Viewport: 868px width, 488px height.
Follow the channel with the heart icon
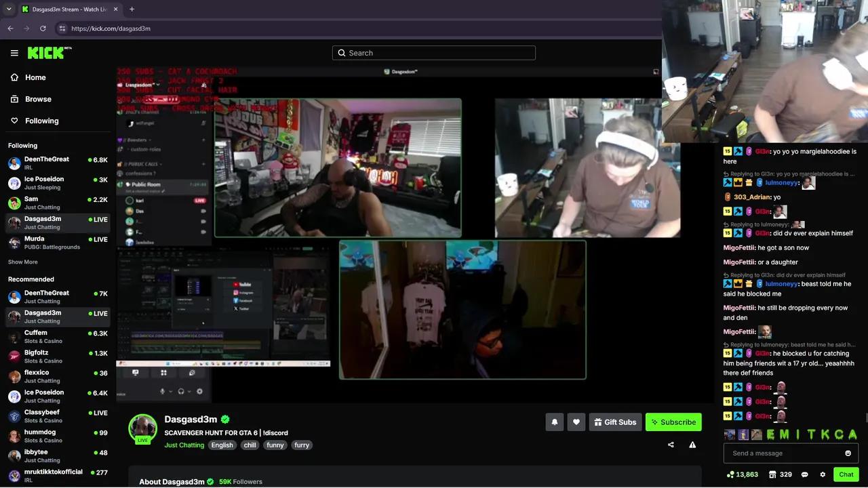(576, 422)
